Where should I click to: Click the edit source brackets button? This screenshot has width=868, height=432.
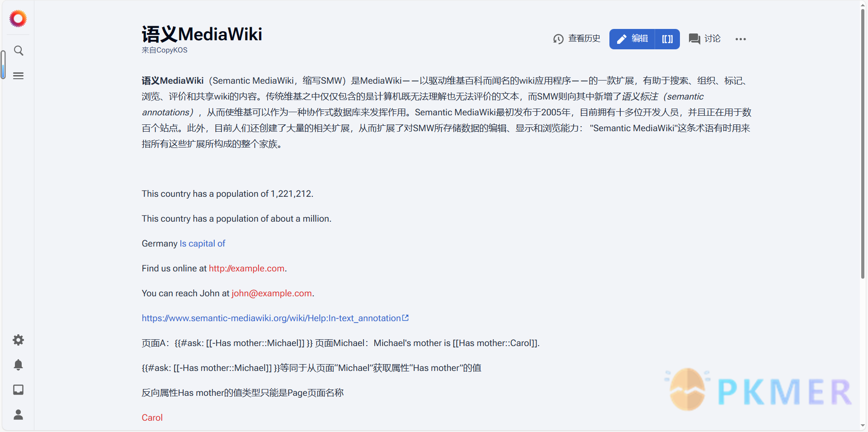tap(667, 39)
